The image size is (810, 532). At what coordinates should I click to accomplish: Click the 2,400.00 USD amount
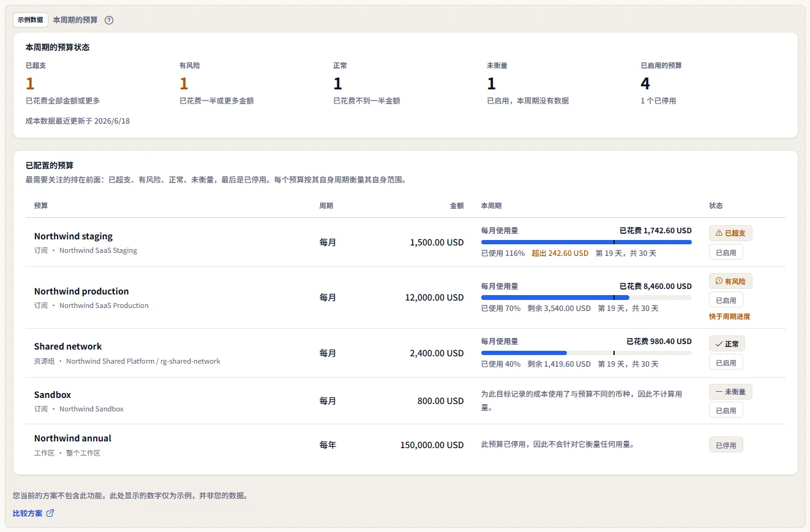[437, 353]
